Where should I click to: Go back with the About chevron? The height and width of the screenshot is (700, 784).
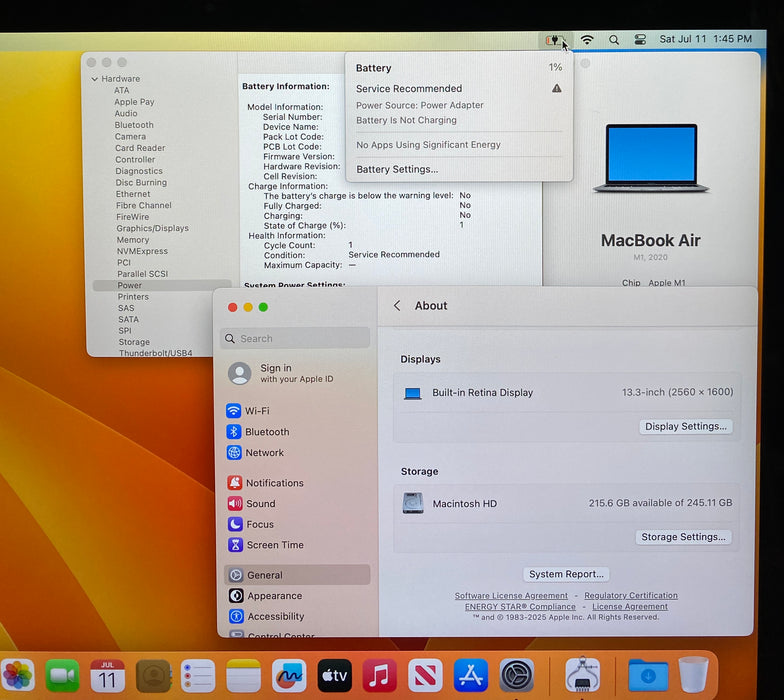click(x=397, y=306)
